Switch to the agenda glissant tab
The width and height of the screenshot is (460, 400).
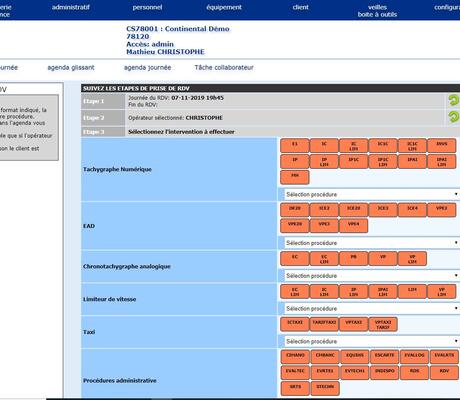click(71, 67)
